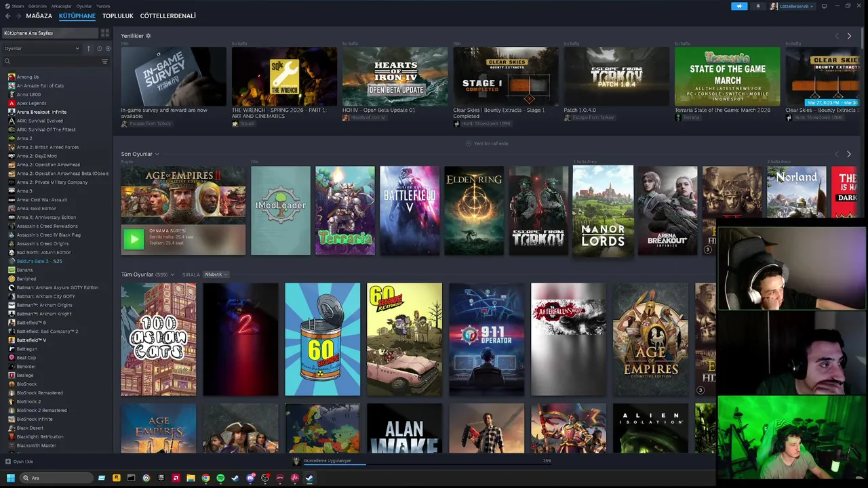Open Google Chrome from the taskbar
The width and height of the screenshot is (868, 488).
(x=205, y=478)
